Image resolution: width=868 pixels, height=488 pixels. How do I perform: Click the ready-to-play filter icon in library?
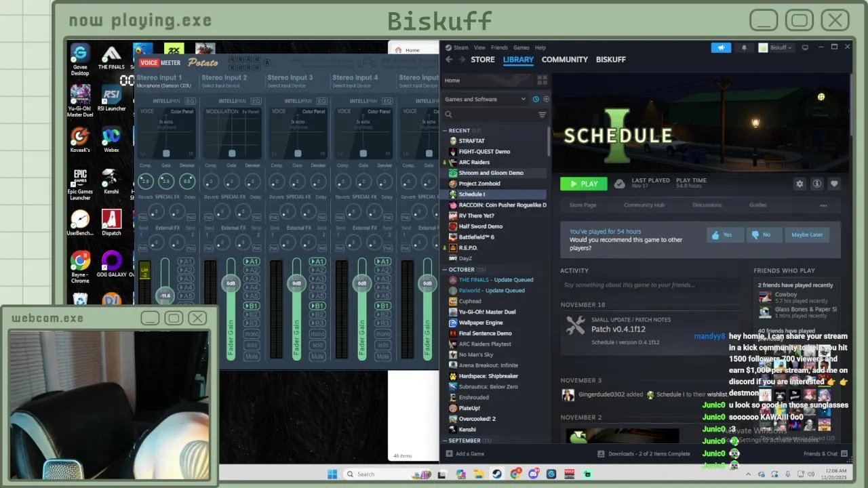[x=546, y=99]
